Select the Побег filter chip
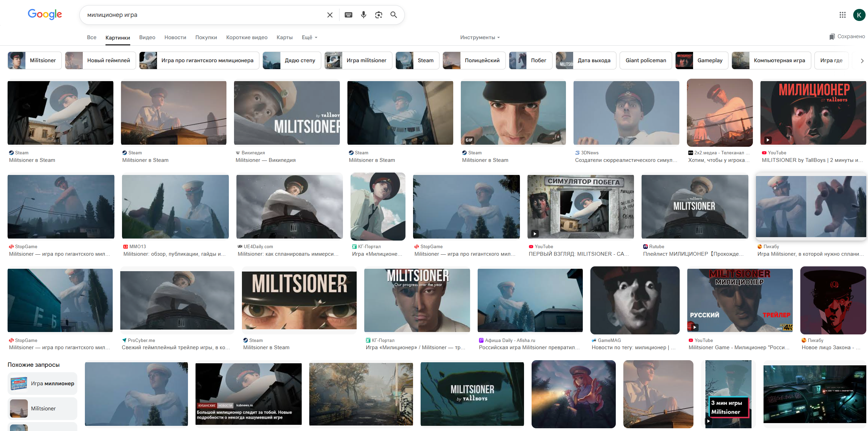 pyautogui.click(x=531, y=60)
